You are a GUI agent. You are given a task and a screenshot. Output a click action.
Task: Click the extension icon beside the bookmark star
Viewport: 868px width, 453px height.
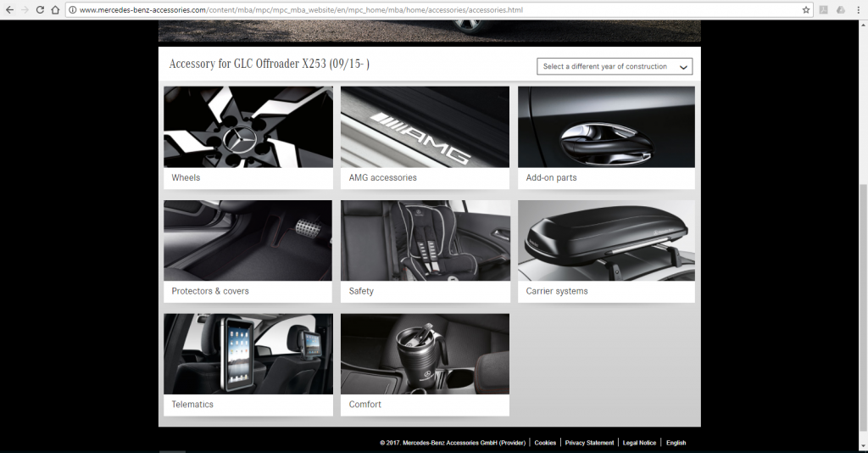[824, 9]
